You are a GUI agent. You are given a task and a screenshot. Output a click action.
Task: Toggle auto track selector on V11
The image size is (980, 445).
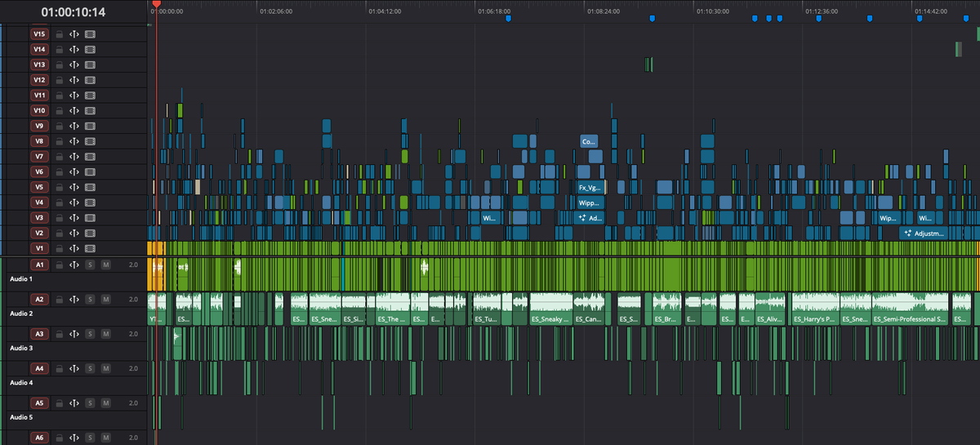[x=74, y=96]
